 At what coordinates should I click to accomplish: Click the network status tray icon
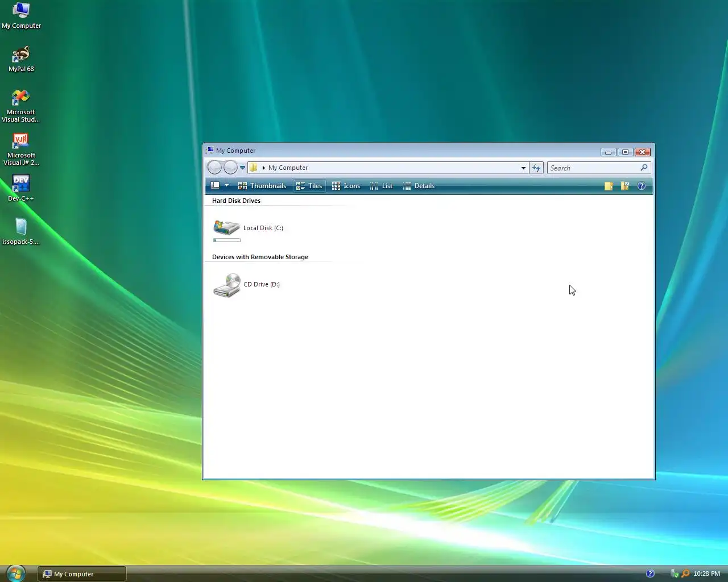tap(675, 573)
